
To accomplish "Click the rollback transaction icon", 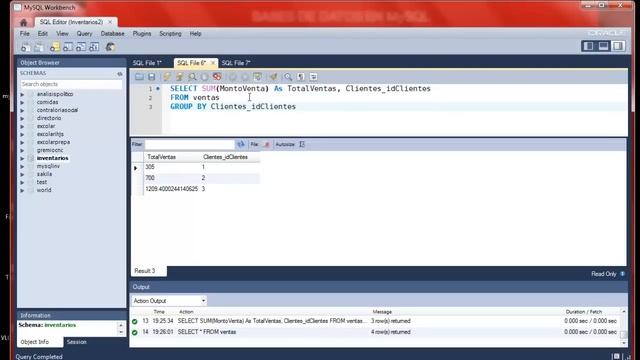I will point(245,77).
